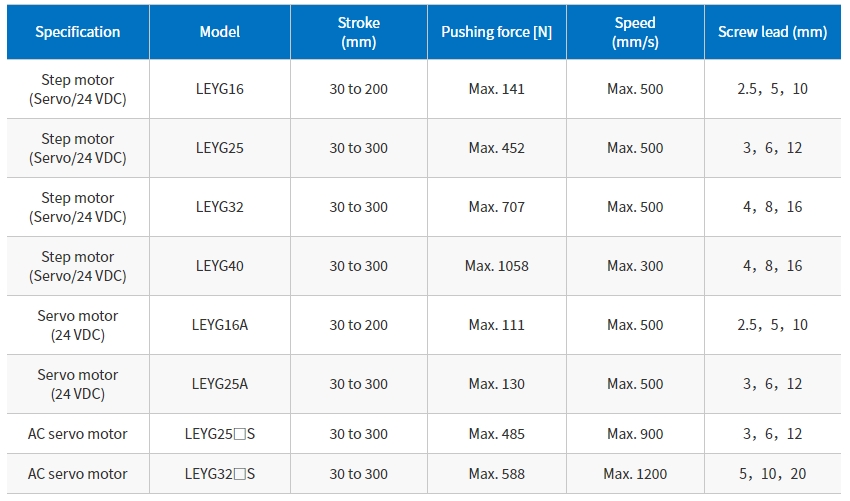Click the Max. 707 pushing force cell

497,207
